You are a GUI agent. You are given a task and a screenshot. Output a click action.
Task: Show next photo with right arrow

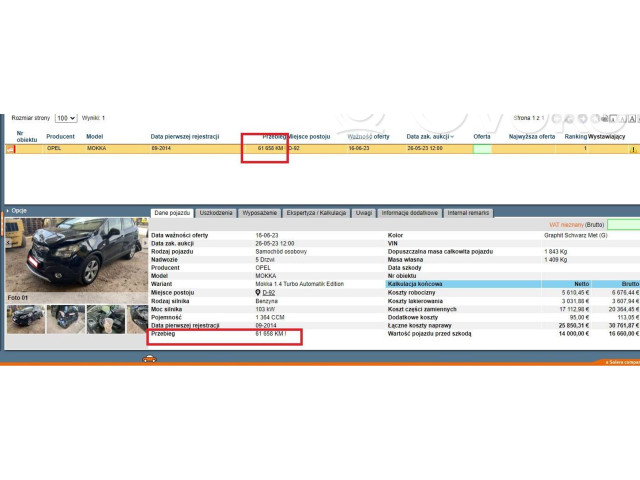[x=144, y=243]
